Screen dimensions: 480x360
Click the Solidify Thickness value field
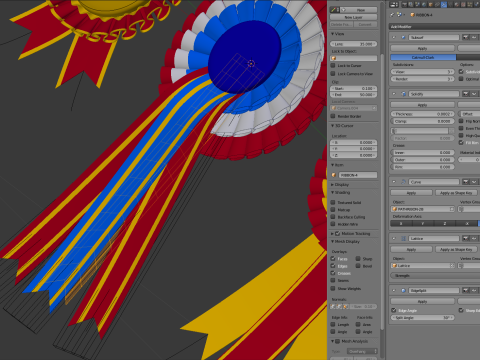[423, 114]
